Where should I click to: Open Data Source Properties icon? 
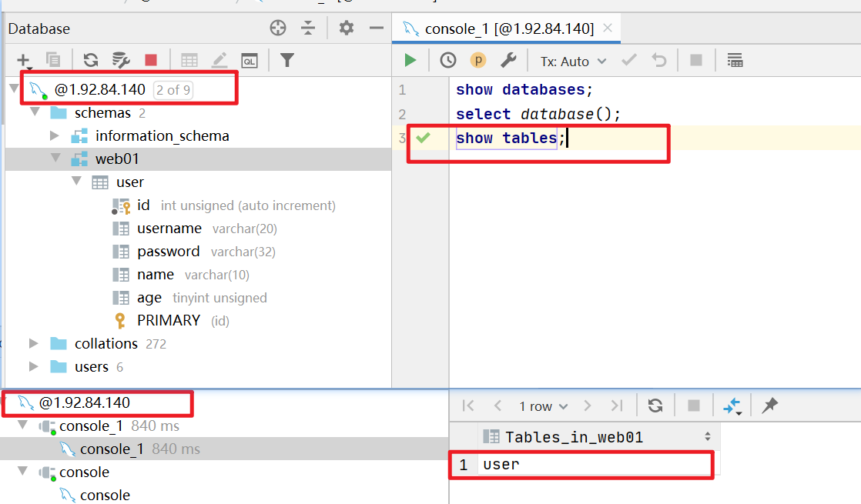point(121,60)
